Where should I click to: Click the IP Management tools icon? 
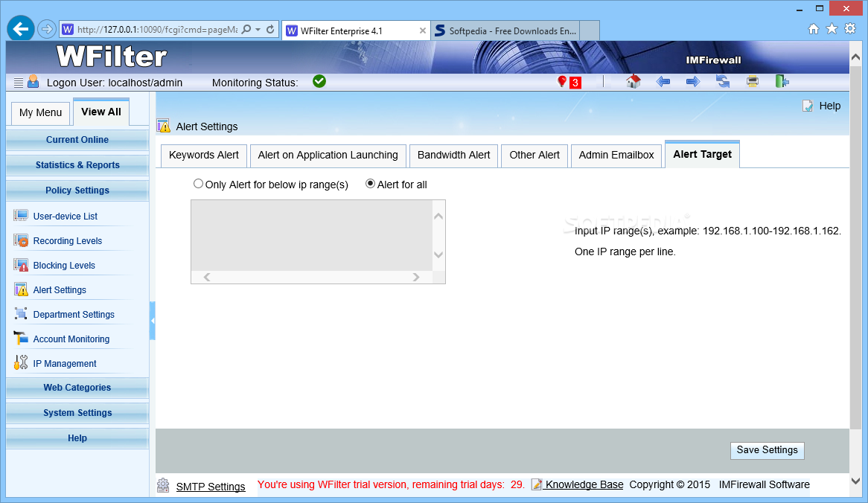point(21,362)
